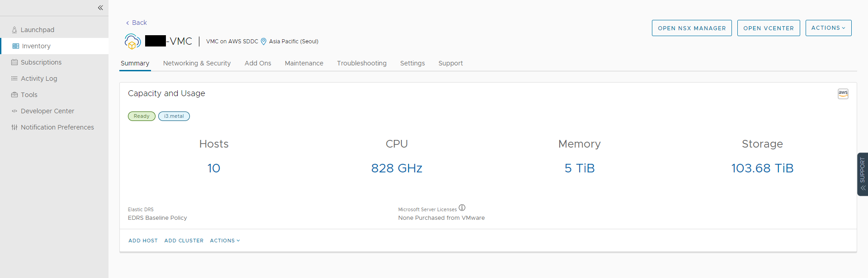Click the Storage value 103.68 TiB
868x278 pixels.
pos(762,168)
